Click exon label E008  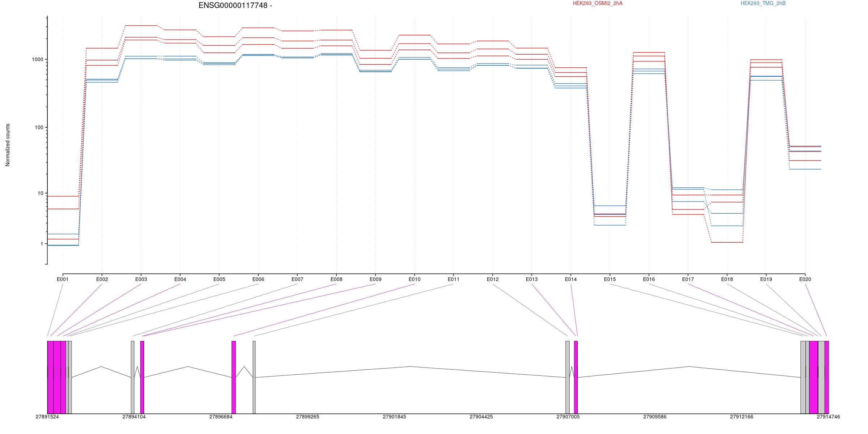click(x=336, y=279)
